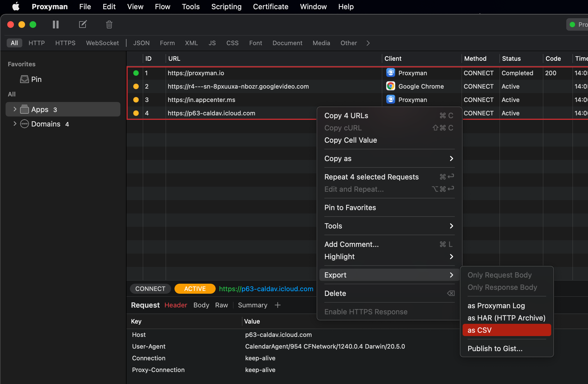The width and height of the screenshot is (588, 384).
Task: Click the green Pro status indicator
Action: (573, 25)
